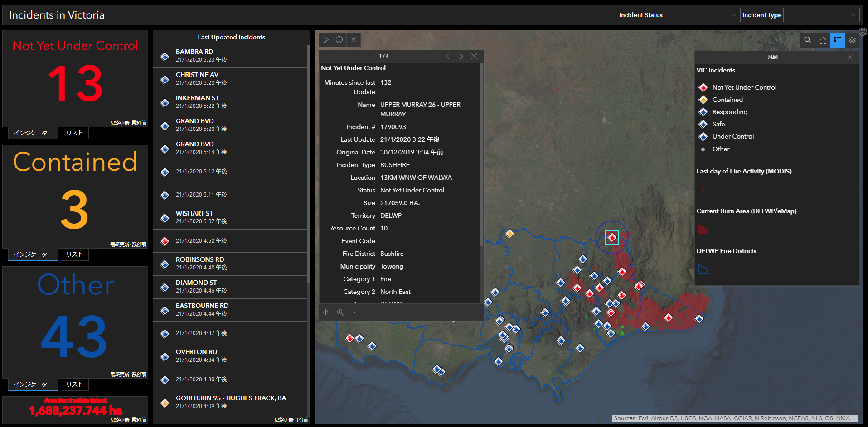The height and width of the screenshot is (427, 868).
Task: Click the home default extent icon
Action: [823, 40]
